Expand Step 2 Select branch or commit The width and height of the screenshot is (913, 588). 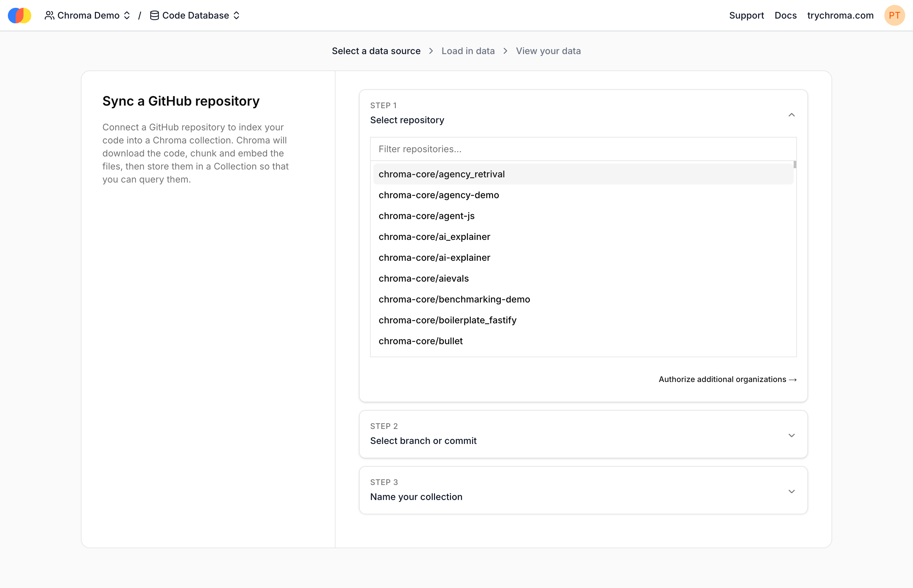point(791,435)
